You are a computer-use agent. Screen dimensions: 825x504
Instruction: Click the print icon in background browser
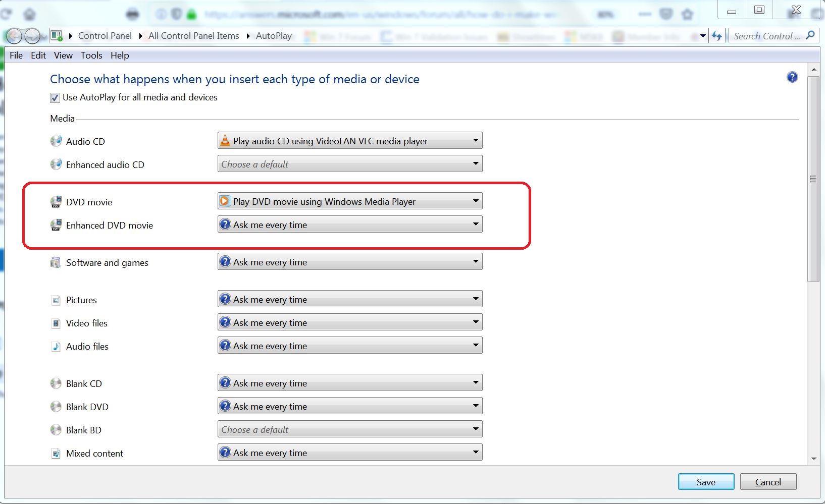133,14
